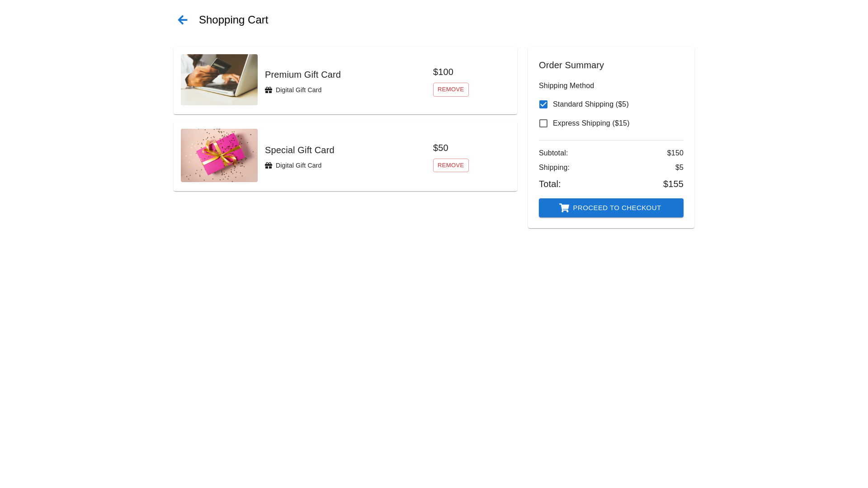
Task: Click the $155 total amount
Action: [x=673, y=184]
